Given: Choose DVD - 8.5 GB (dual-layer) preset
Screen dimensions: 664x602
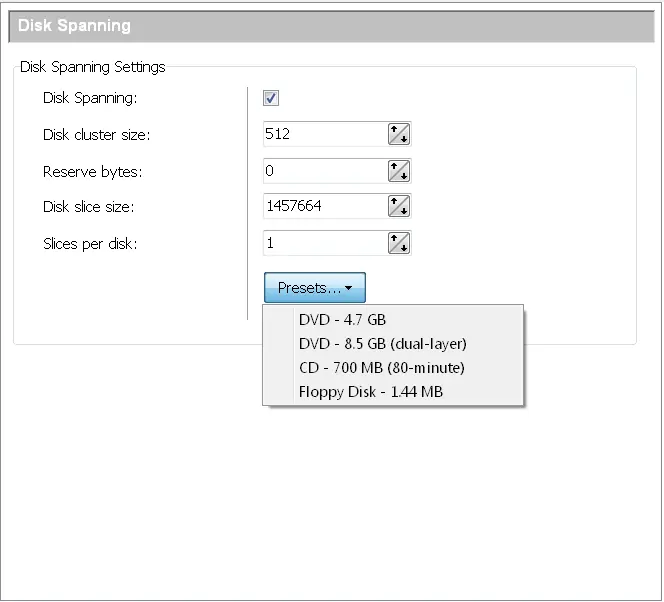Looking at the screenshot, I should click(393, 344).
